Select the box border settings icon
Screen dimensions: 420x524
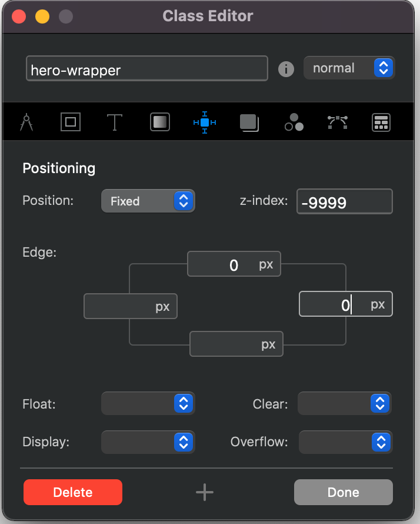pyautogui.click(x=71, y=122)
